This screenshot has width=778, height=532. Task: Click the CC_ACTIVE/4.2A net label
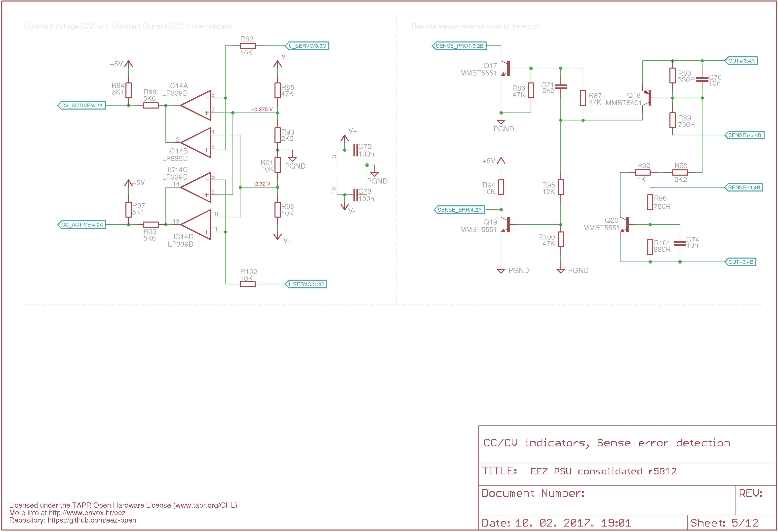pos(82,225)
